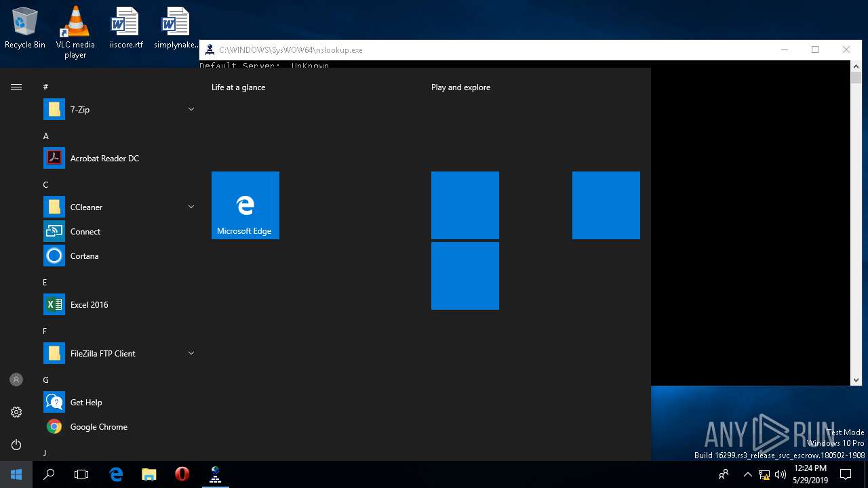This screenshot has width=868, height=488.
Task: Click the taskbar clock and date
Action: [x=810, y=474]
